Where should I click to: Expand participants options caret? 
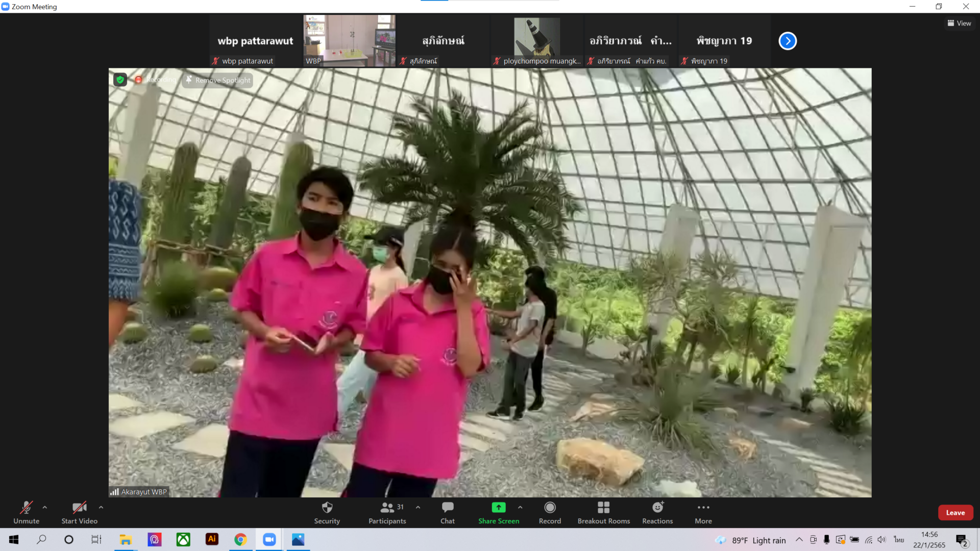coord(418,507)
